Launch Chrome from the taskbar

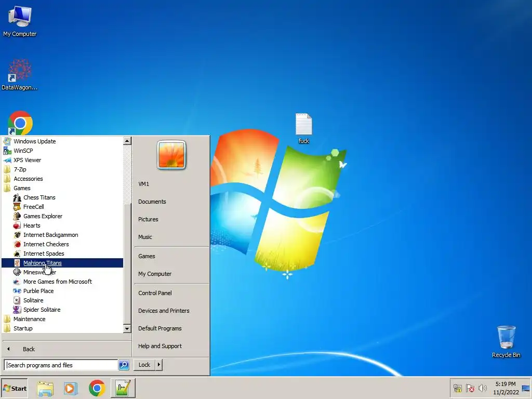pos(97,388)
